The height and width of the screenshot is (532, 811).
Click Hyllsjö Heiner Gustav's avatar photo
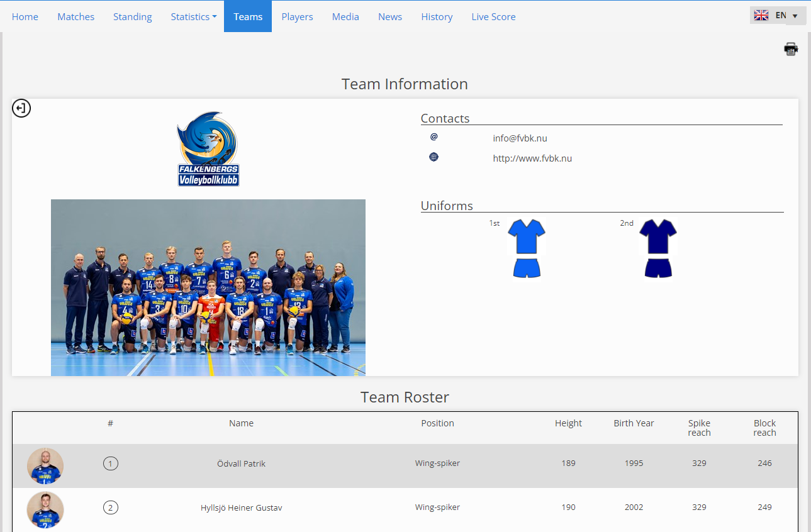tap(45, 509)
